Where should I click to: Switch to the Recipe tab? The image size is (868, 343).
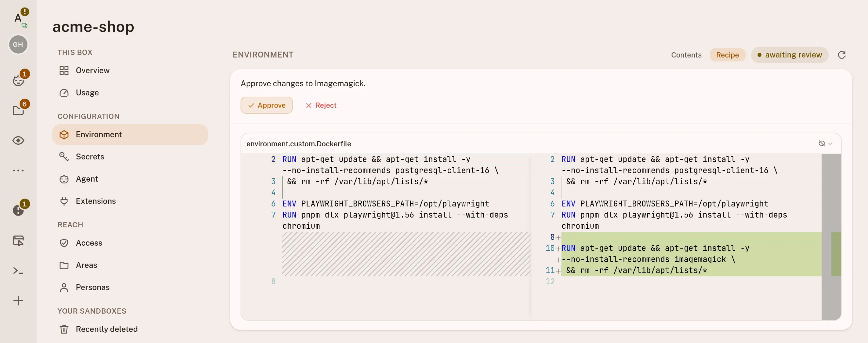point(727,55)
